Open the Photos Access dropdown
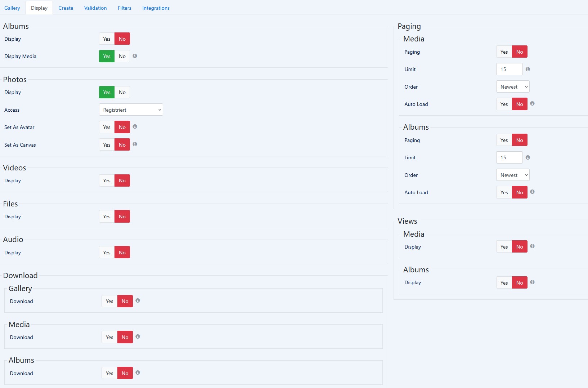 (131, 110)
